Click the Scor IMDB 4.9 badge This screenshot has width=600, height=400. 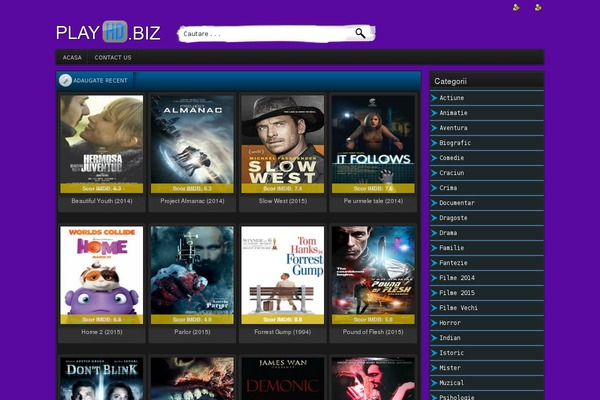click(192, 319)
